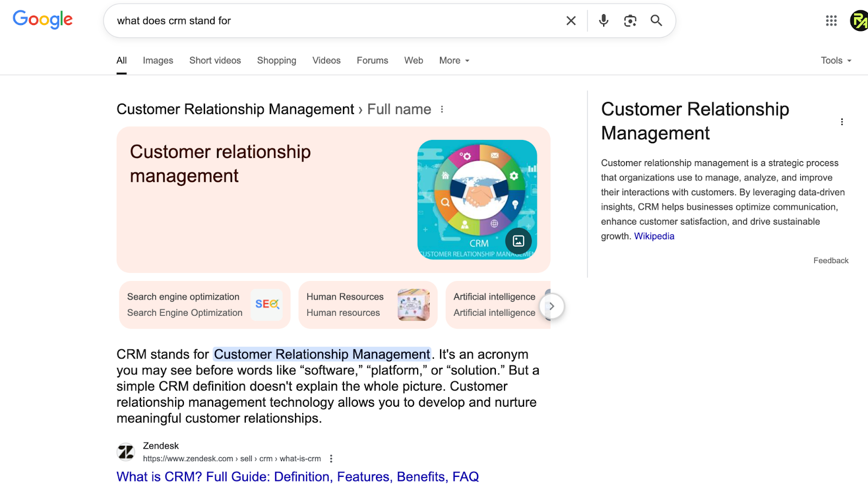Open the Videos tab
868x498 pixels.
327,60
